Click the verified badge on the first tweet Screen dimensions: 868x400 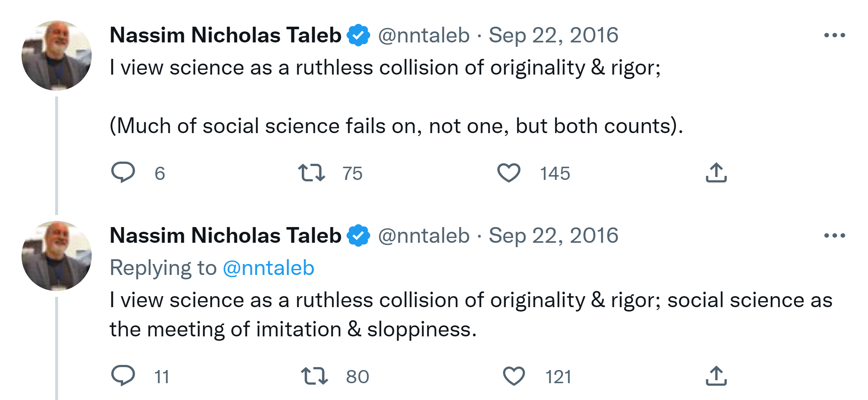[x=358, y=35]
